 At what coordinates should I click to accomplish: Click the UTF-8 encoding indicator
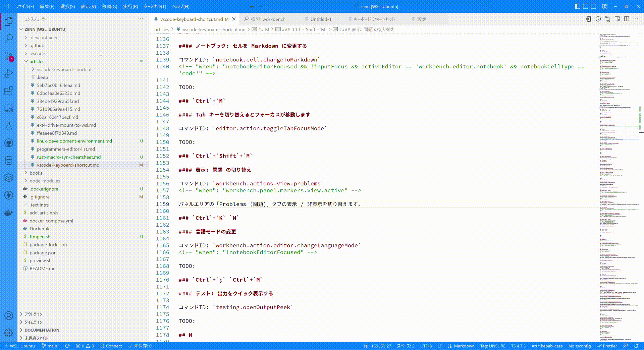pyautogui.click(x=426, y=346)
